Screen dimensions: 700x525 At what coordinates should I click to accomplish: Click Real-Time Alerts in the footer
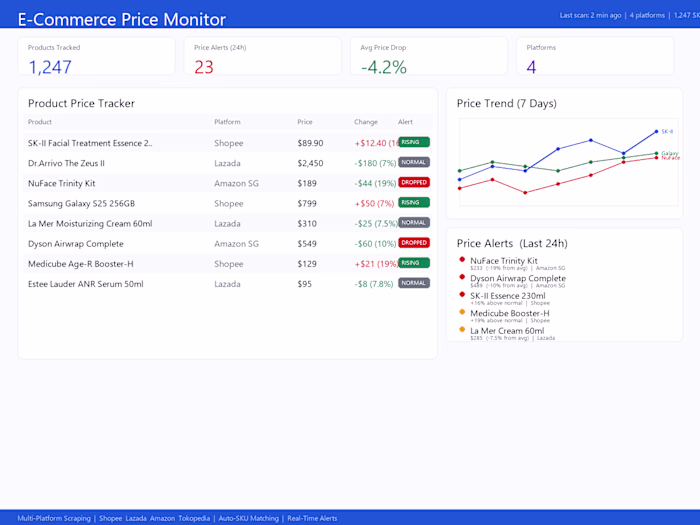click(x=312, y=518)
